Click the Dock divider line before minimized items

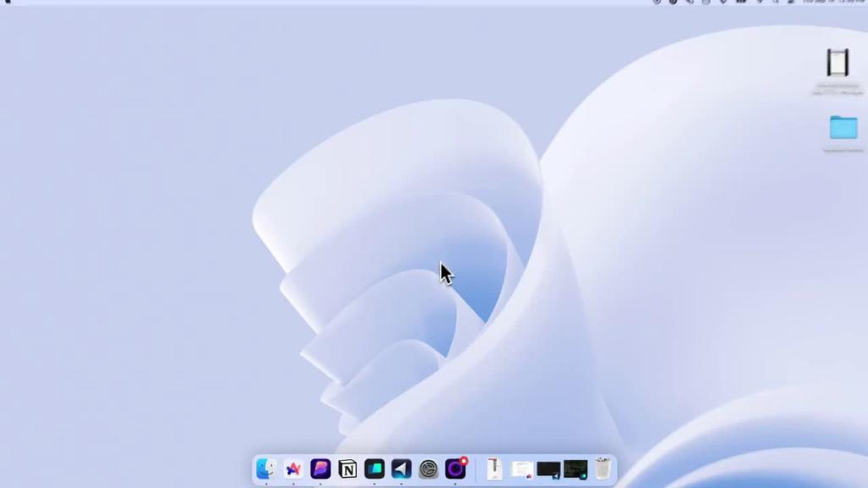click(x=476, y=469)
